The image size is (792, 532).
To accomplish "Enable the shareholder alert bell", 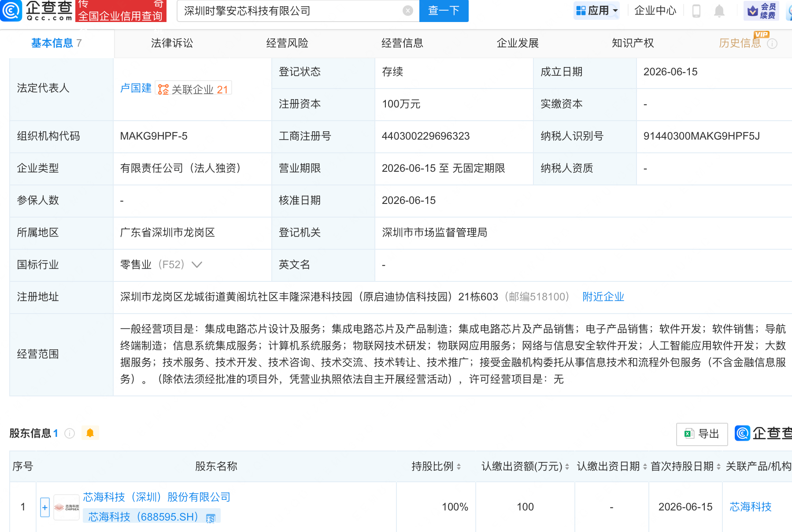I will coord(90,433).
